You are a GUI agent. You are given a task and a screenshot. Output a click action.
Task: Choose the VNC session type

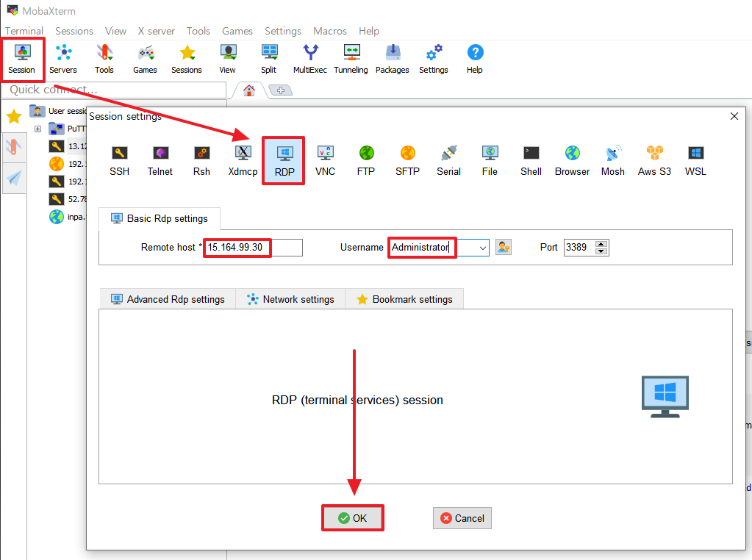click(x=325, y=161)
